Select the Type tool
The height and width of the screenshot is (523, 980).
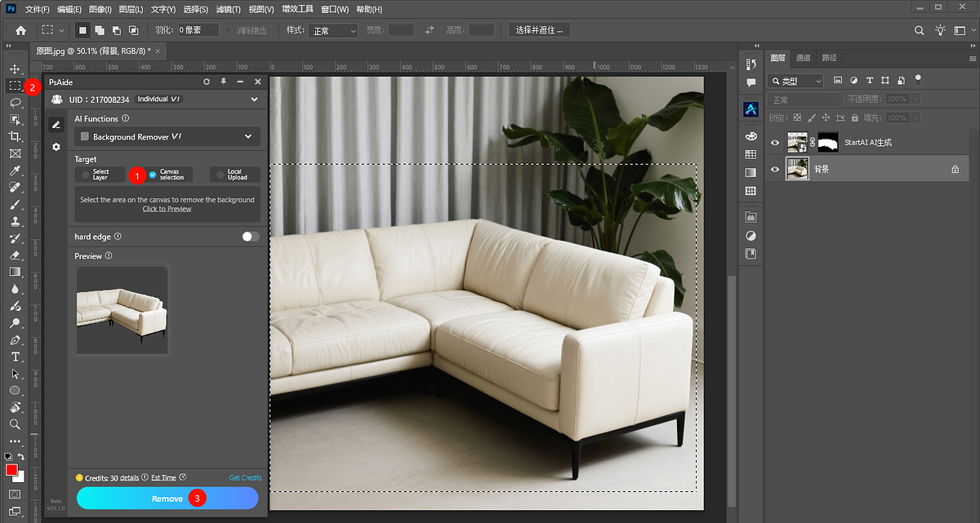coord(14,357)
